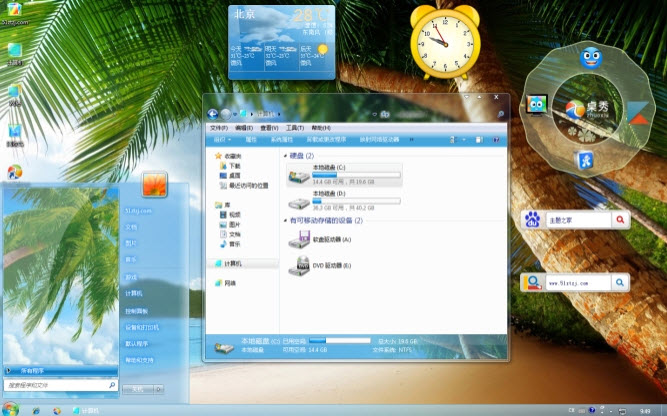Image resolution: width=667 pixels, height=416 pixels.
Task: Click 系统属性 in Explorer toolbar
Action: point(282,140)
